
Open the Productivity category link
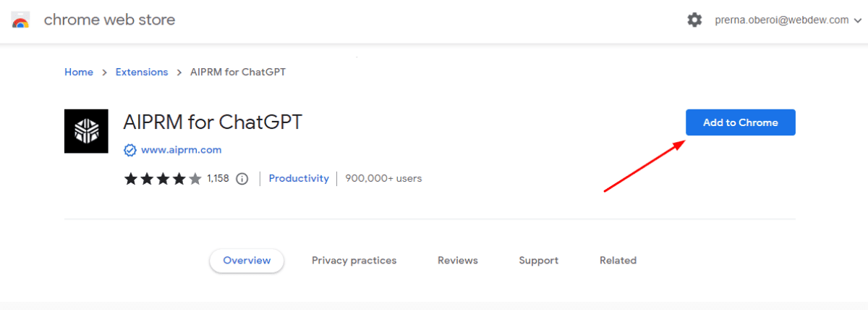299,178
